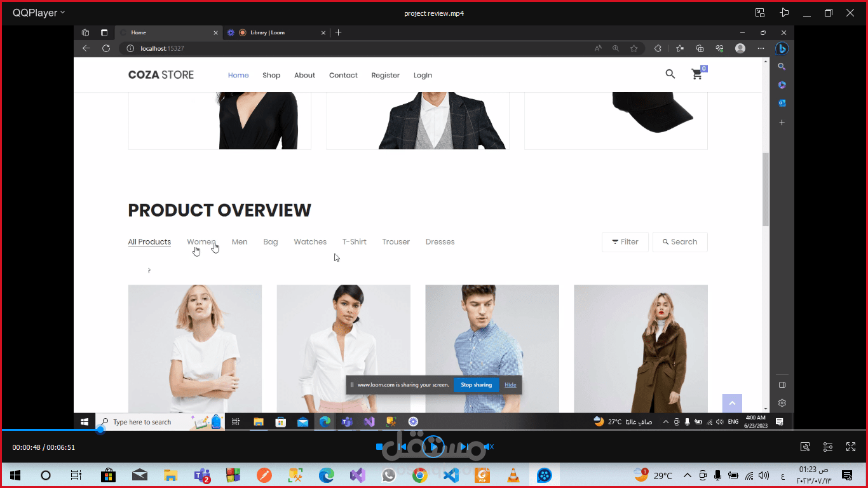Open the Filter panel button
Viewport: 868px width, 488px height.
point(625,241)
